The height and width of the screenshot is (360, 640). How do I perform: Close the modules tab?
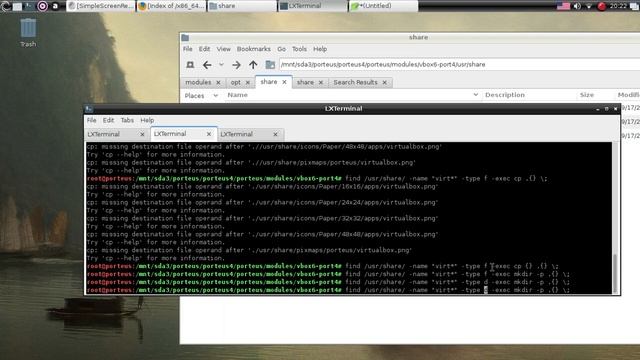click(x=218, y=82)
